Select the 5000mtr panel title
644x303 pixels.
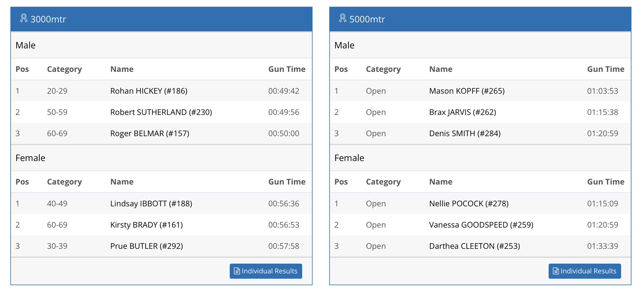coord(367,19)
